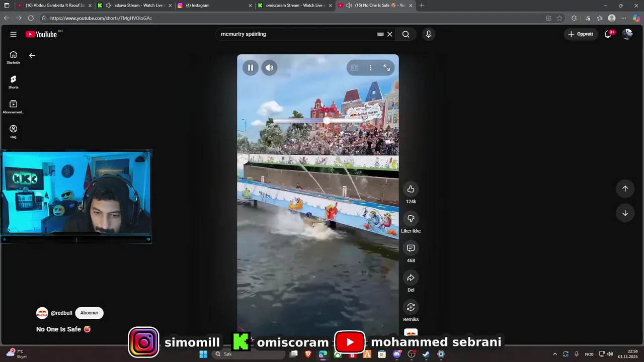Show hidden system tray icons
This screenshot has height=362, width=644.
click(555, 354)
